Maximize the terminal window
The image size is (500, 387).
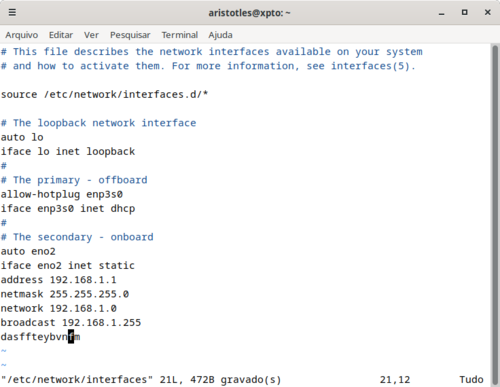(464, 13)
